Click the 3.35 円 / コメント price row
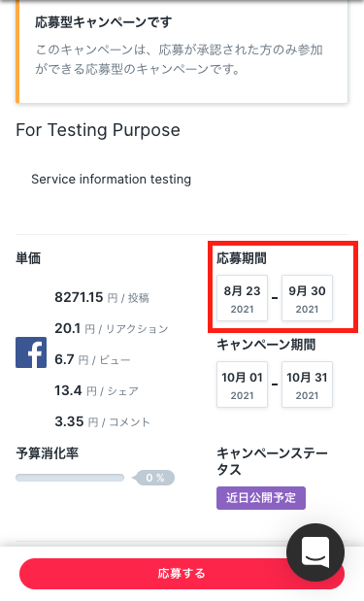 (102, 421)
